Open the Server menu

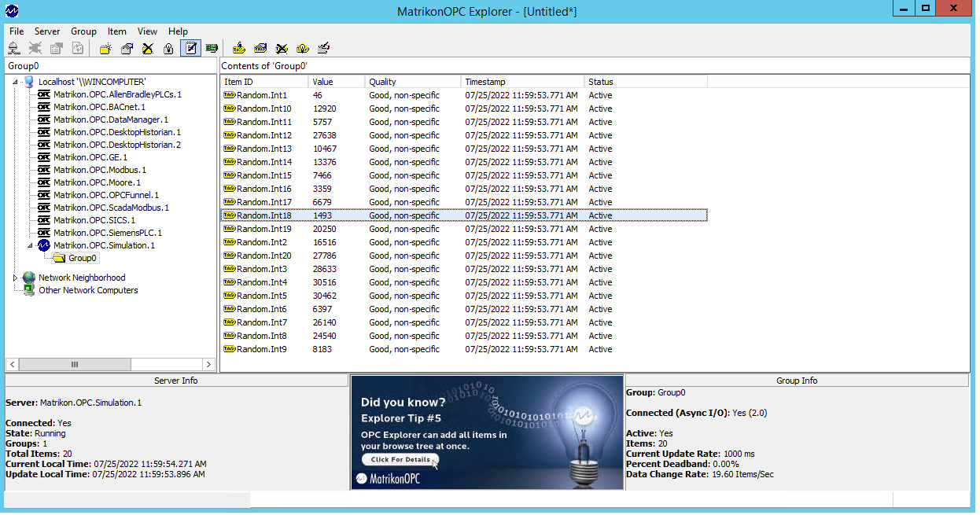point(47,31)
